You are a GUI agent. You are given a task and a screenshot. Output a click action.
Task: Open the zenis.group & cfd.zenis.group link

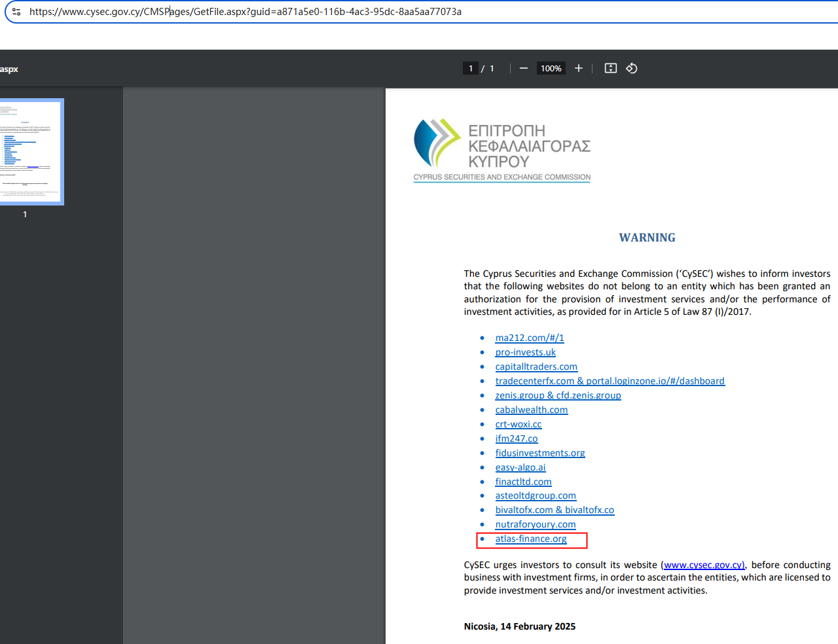click(558, 395)
